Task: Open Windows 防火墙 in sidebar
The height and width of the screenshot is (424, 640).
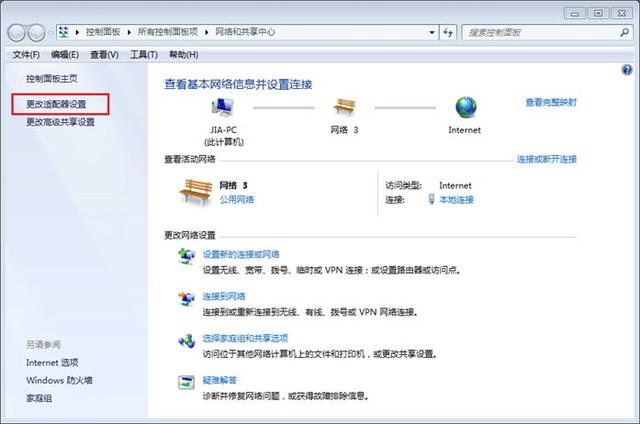Action: (x=59, y=380)
